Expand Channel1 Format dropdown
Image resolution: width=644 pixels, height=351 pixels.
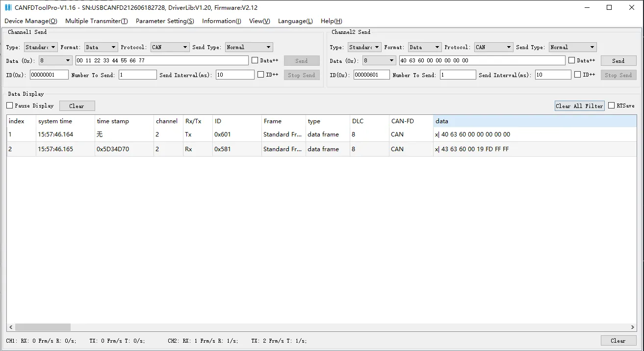click(x=101, y=47)
